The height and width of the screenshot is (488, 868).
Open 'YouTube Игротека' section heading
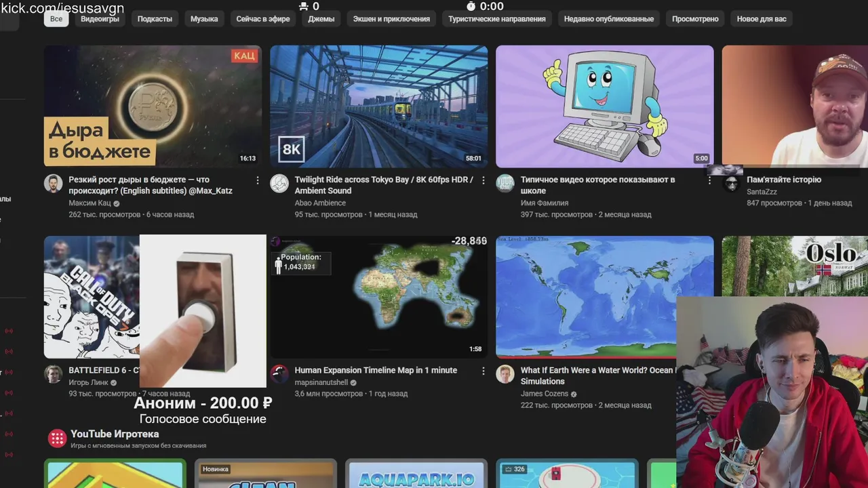[x=115, y=434]
